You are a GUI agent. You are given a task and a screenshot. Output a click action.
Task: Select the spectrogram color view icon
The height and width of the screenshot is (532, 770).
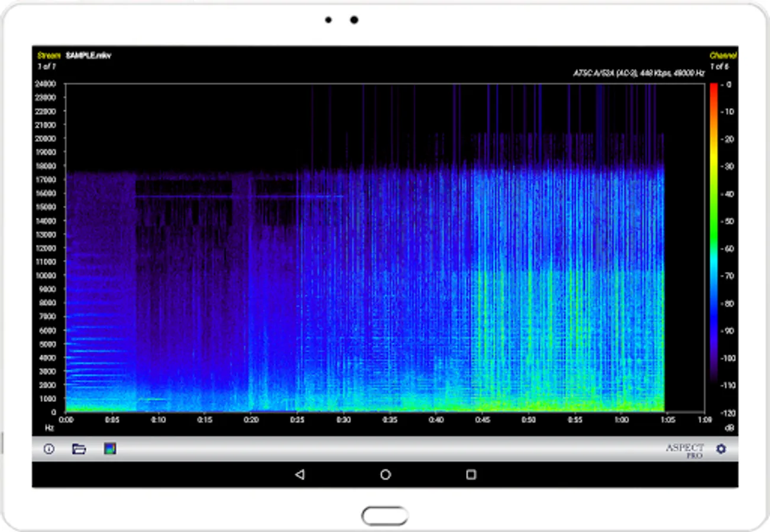[x=109, y=449]
